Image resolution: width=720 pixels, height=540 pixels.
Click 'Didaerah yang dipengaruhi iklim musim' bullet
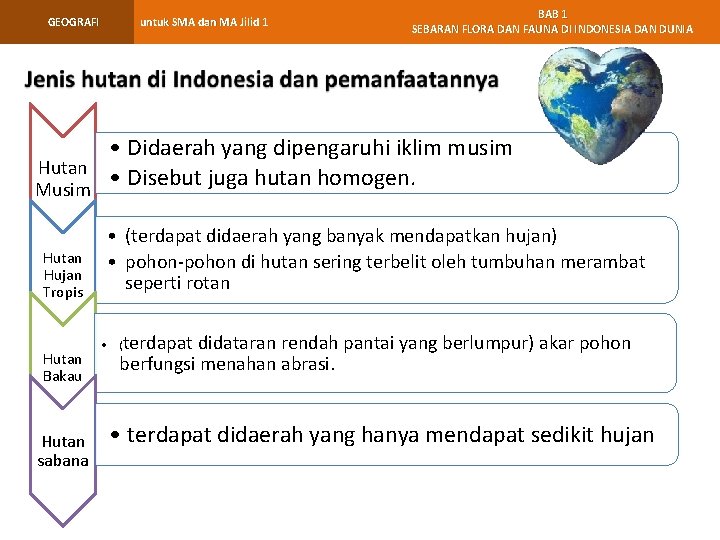[320, 148]
